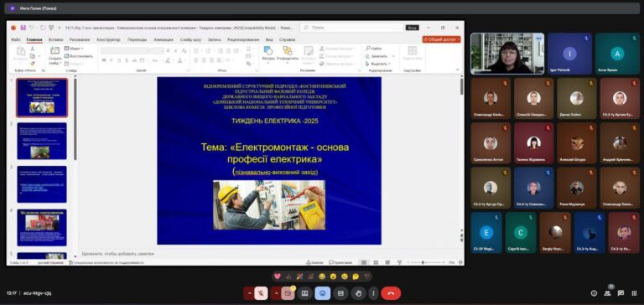644x305 pixels.
Task: Select participant tile with letter E avatar
Action: pyautogui.click(x=486, y=233)
